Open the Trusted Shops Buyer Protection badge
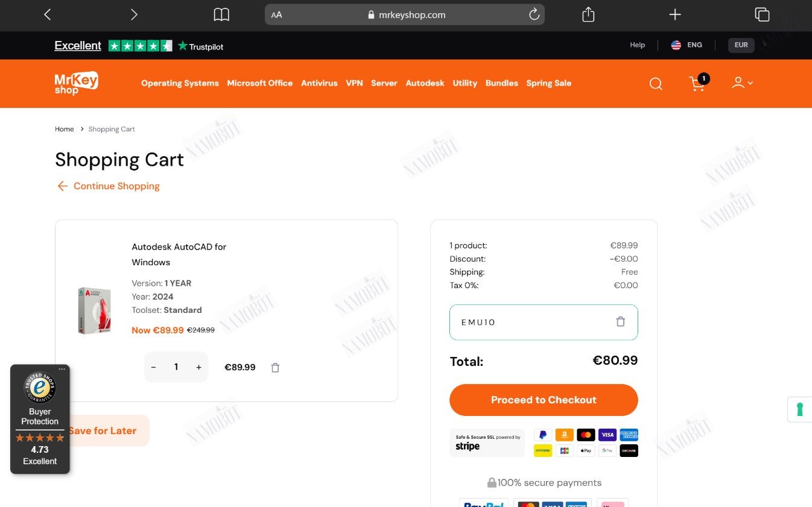This screenshot has width=812, height=507. (40, 419)
